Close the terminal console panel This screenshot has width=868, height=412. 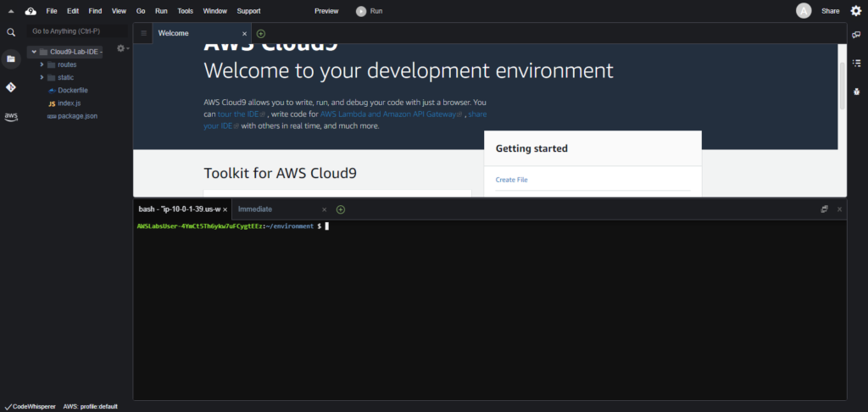point(839,209)
